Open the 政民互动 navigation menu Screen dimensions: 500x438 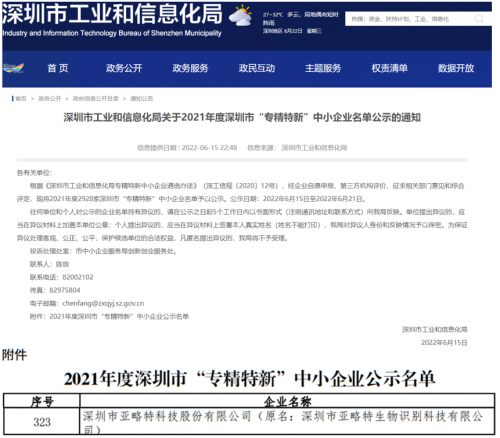tap(257, 68)
